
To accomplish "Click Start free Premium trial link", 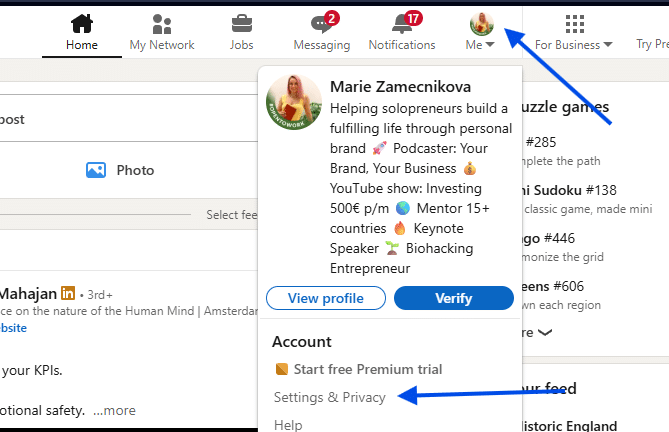I will coord(368,369).
